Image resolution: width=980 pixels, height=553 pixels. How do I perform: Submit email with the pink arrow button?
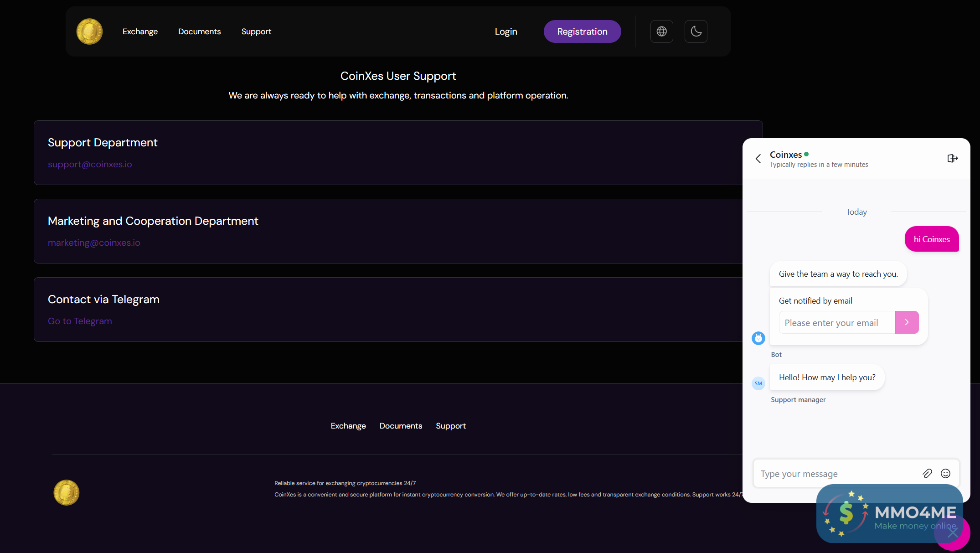pos(907,322)
